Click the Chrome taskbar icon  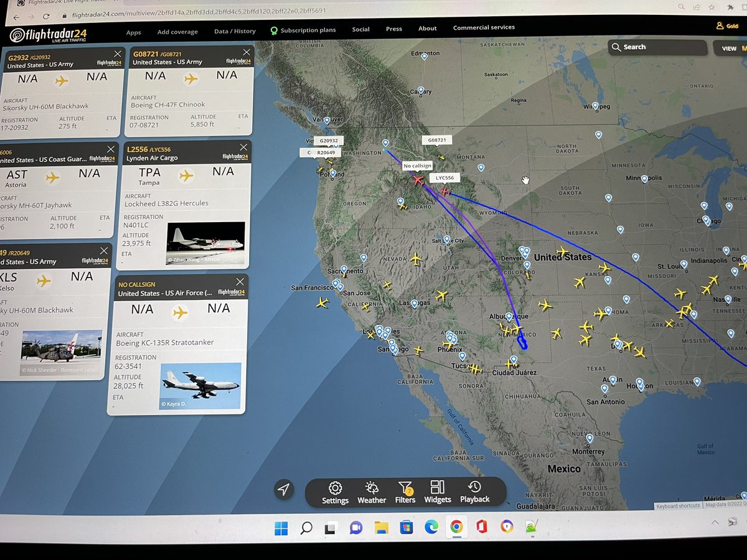(x=456, y=527)
